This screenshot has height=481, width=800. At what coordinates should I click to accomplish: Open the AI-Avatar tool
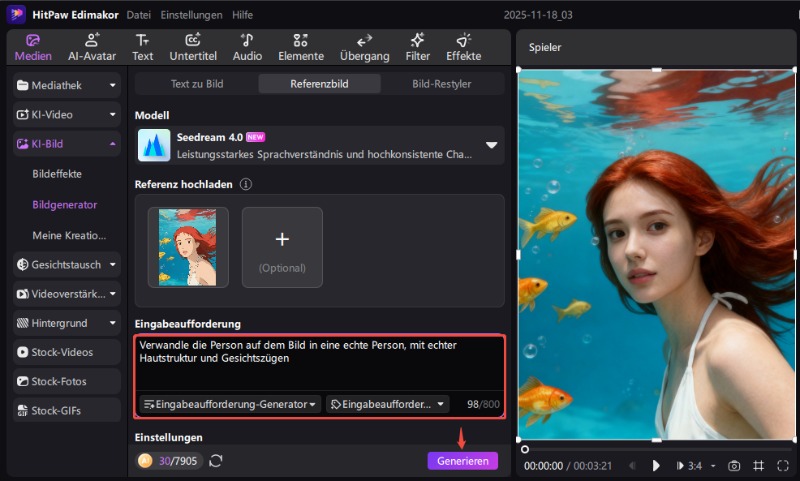[x=92, y=47]
